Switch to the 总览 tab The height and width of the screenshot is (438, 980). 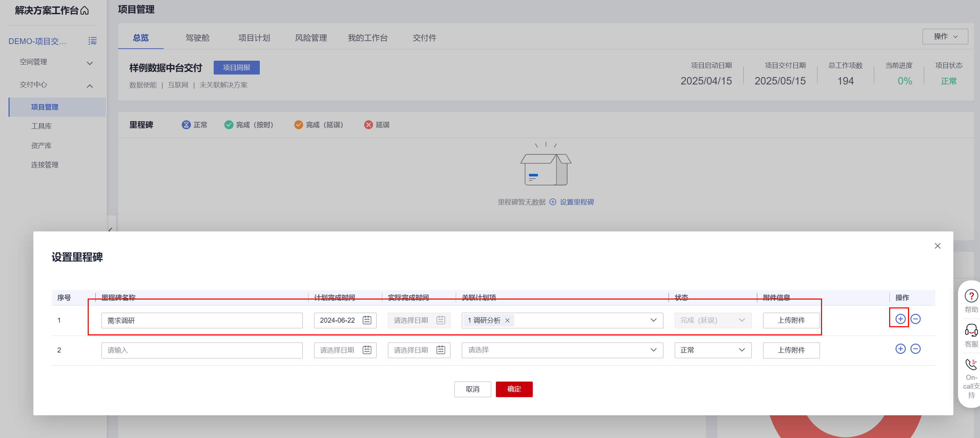tap(141, 38)
